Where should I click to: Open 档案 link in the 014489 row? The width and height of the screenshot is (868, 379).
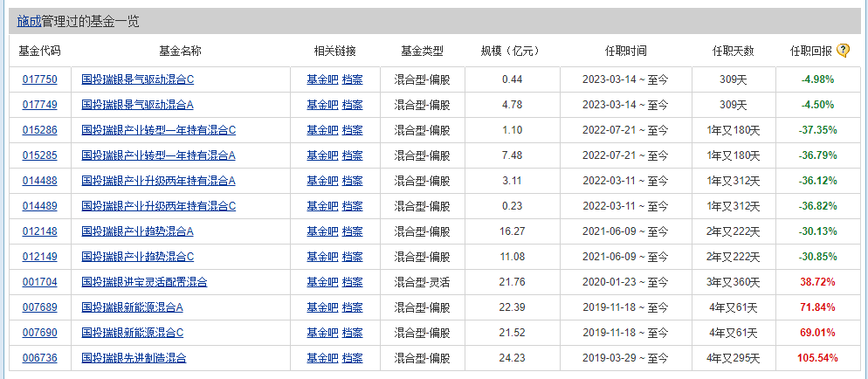[x=352, y=206]
